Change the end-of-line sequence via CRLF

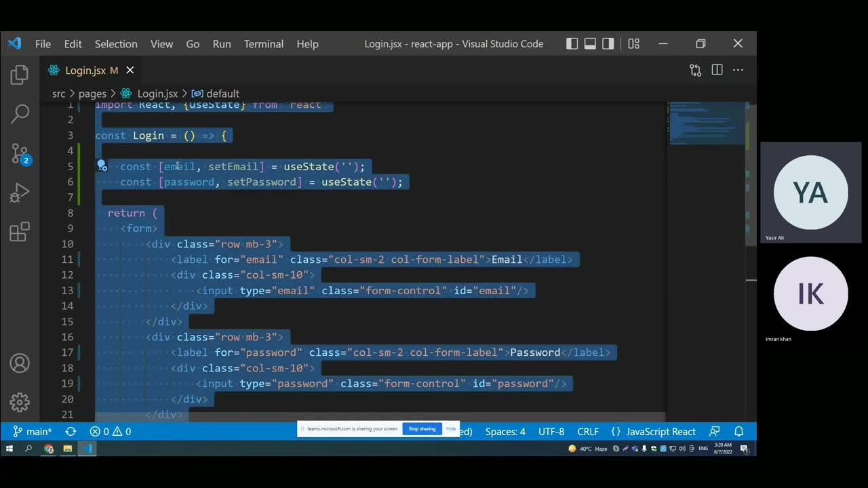coord(588,432)
